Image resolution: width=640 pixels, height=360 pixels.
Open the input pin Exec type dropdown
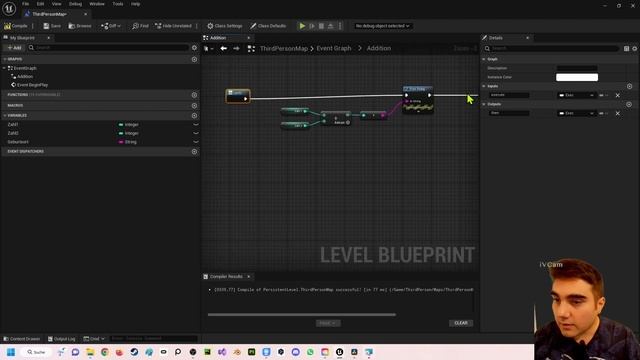(576, 95)
